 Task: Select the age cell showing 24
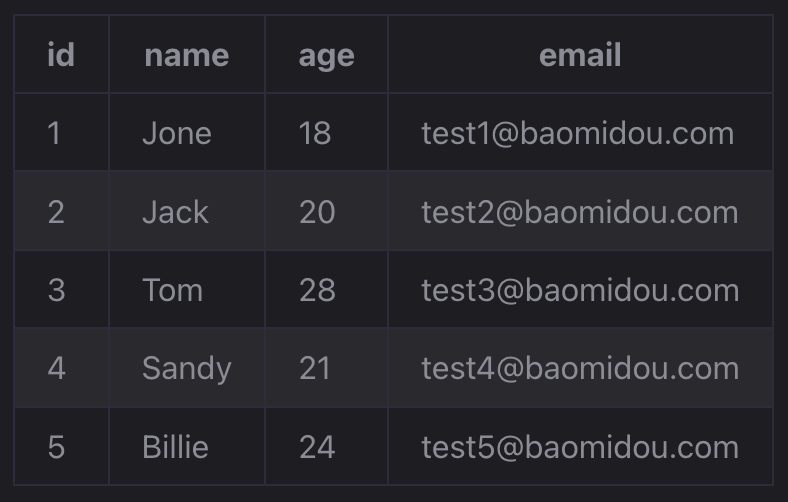coord(327,446)
